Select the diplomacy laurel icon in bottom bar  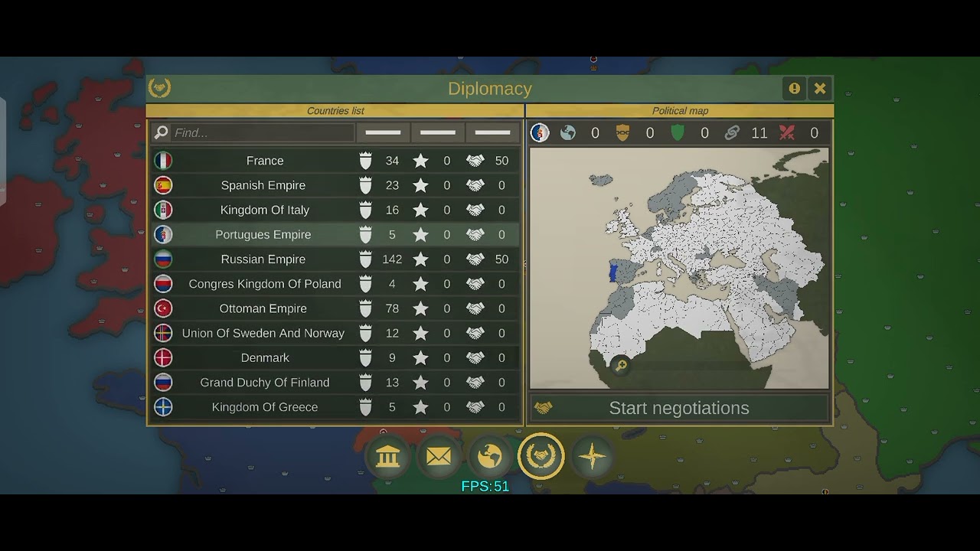(x=541, y=457)
